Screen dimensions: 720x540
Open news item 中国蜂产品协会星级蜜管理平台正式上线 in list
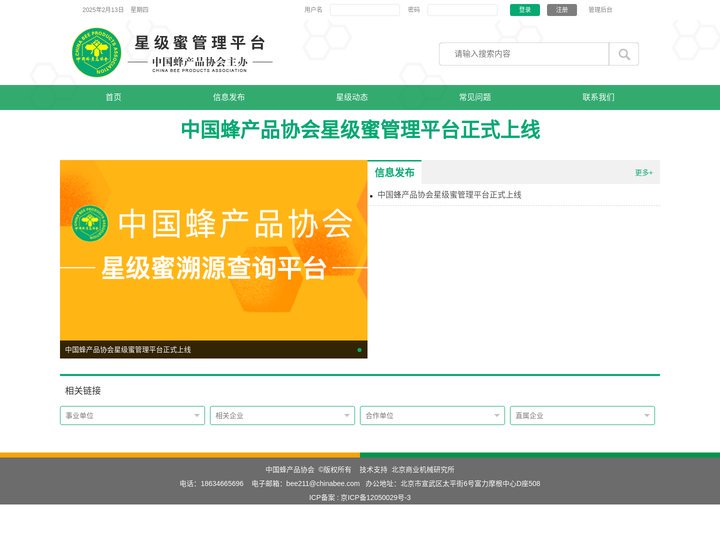(449, 195)
